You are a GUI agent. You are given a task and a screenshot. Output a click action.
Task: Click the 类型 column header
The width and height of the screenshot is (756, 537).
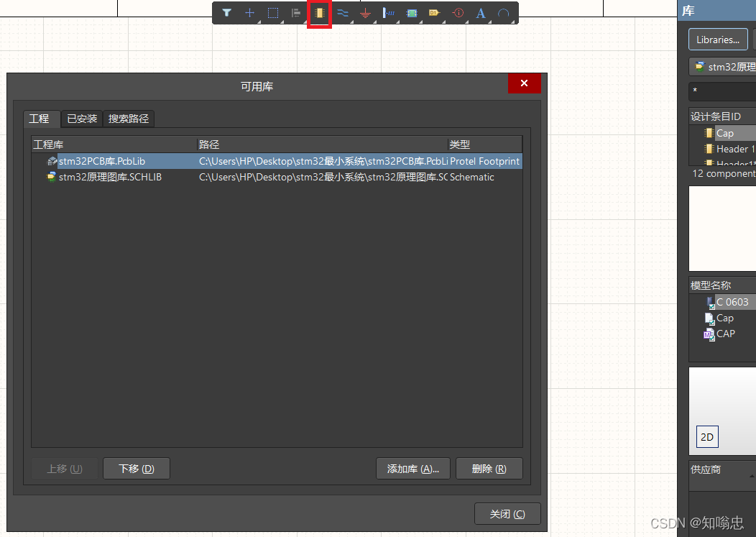(485, 144)
